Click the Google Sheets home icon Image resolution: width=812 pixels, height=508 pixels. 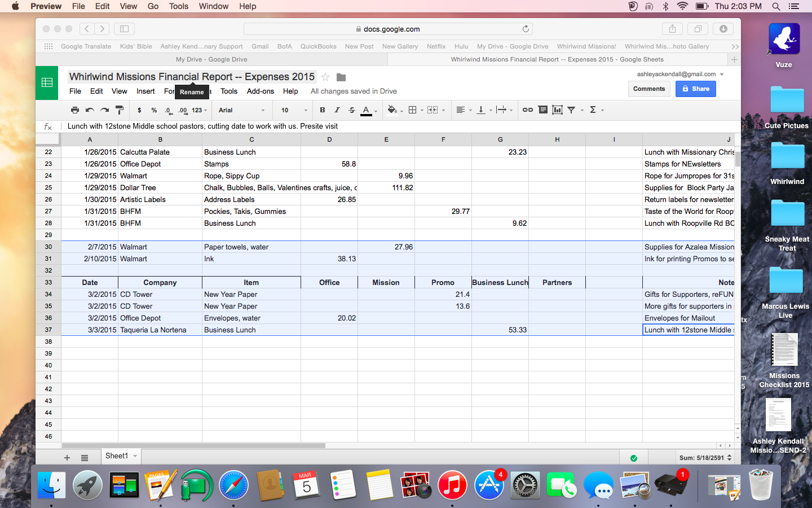pos(47,83)
